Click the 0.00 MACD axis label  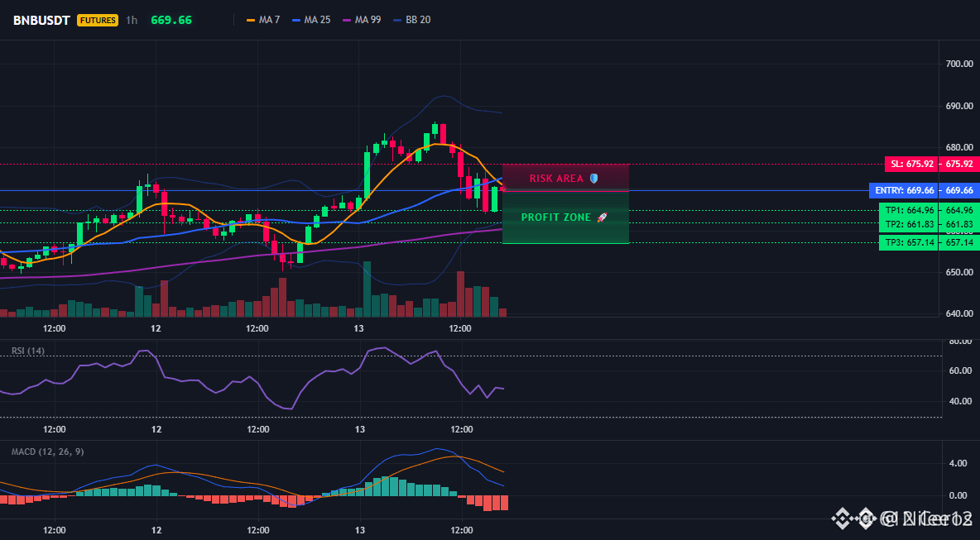[958, 495]
